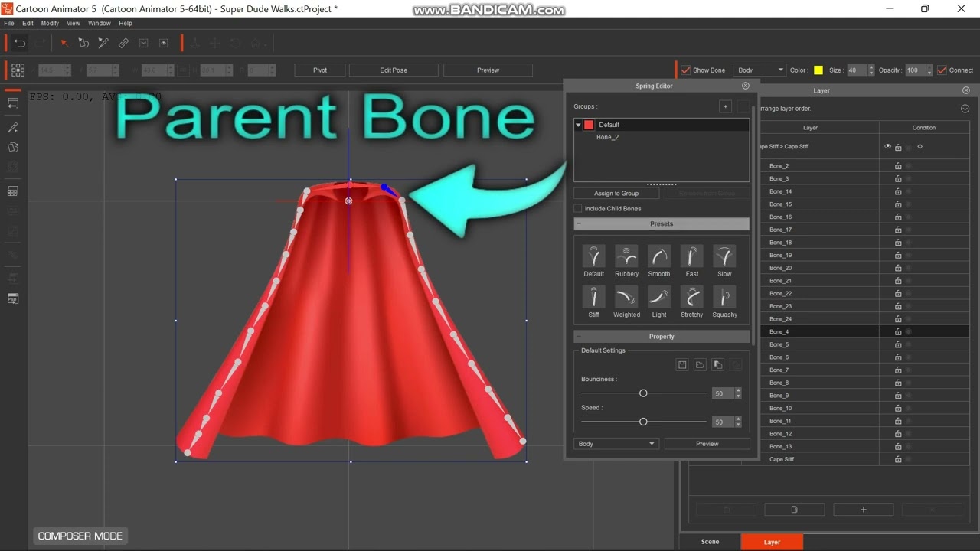
Task: Click the Undo arrow icon
Action: pos(20,44)
